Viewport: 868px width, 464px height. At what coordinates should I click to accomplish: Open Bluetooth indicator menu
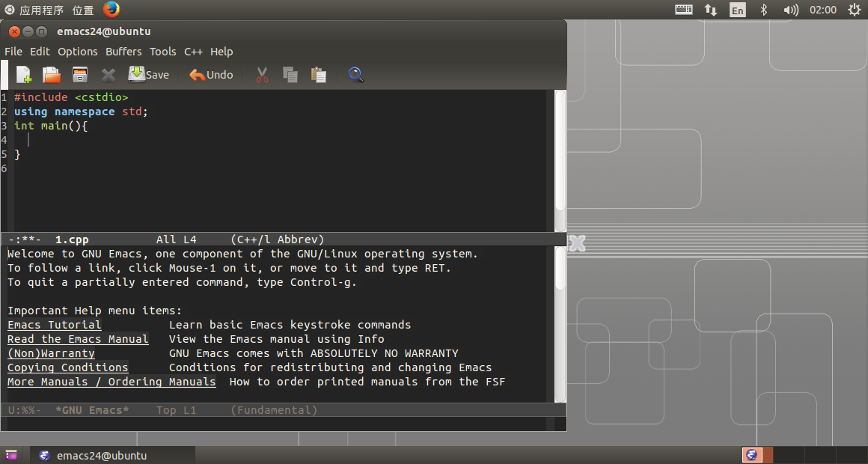pyautogui.click(x=764, y=10)
